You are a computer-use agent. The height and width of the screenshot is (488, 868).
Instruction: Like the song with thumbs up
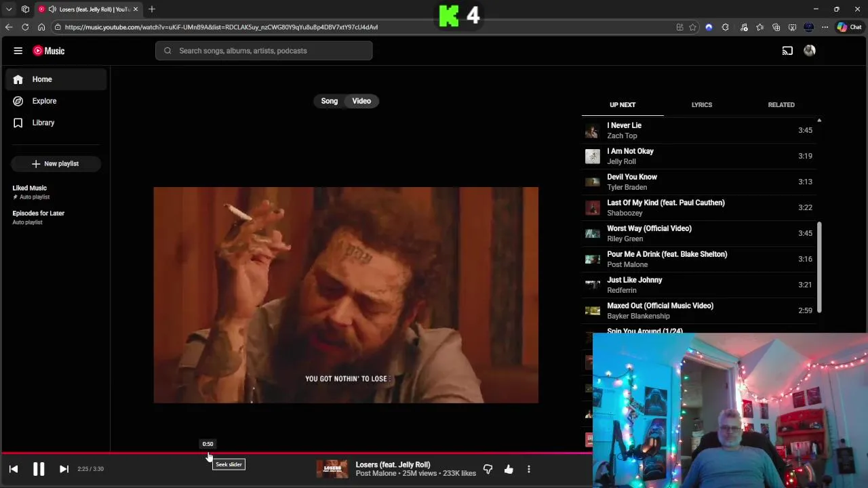point(509,469)
